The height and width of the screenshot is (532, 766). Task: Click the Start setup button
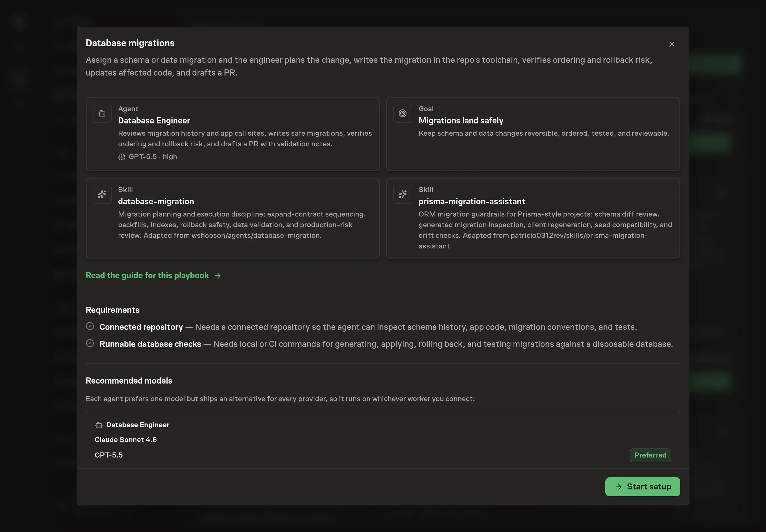pyautogui.click(x=642, y=487)
